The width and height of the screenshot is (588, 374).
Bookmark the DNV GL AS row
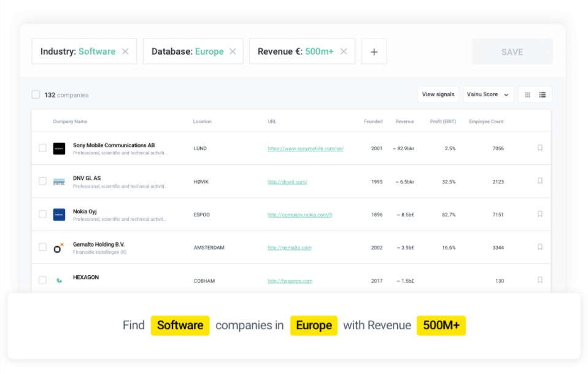540,181
